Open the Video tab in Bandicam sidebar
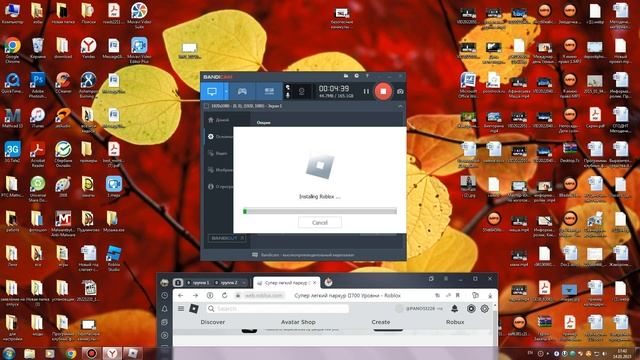Image resolution: width=640 pixels, height=360 pixels. [x=218, y=153]
